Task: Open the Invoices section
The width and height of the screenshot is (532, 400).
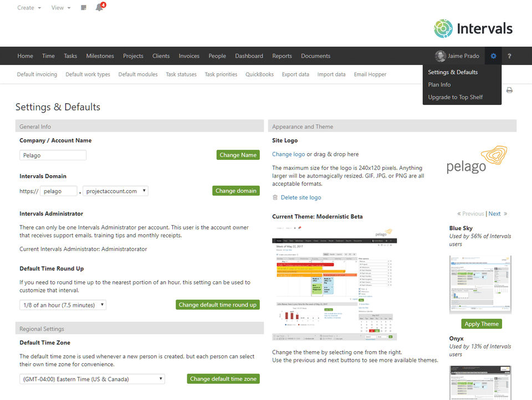Action: [189, 56]
